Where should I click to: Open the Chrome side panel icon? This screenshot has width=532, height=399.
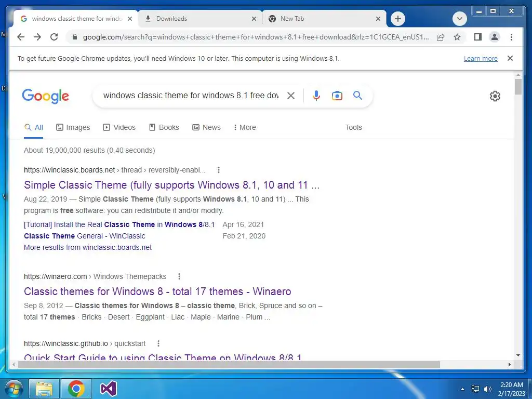[478, 37]
